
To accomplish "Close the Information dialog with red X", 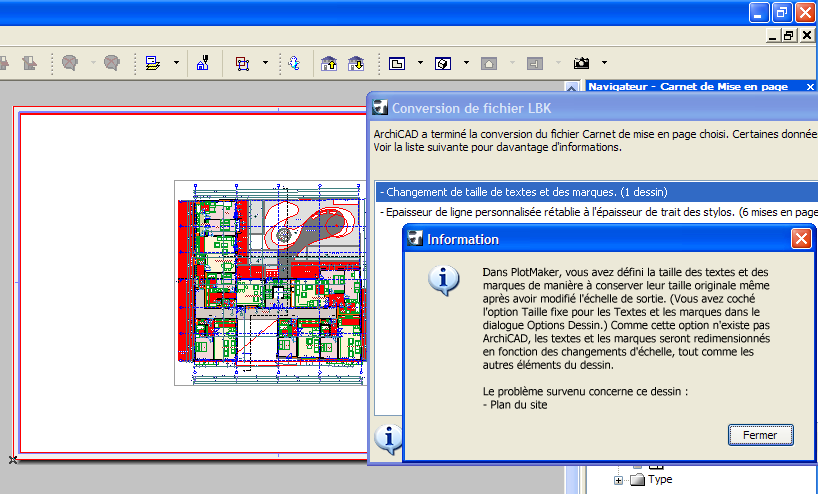I will [x=801, y=239].
